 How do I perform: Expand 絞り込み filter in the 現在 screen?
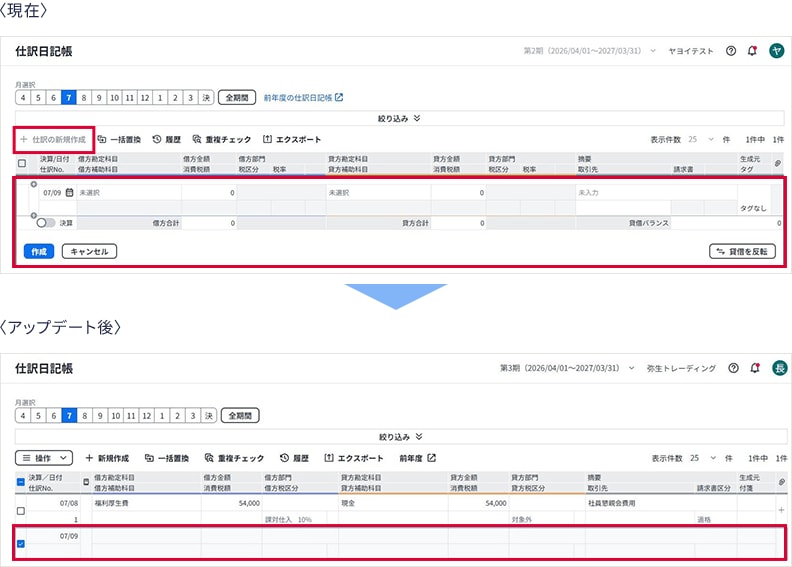click(x=399, y=118)
